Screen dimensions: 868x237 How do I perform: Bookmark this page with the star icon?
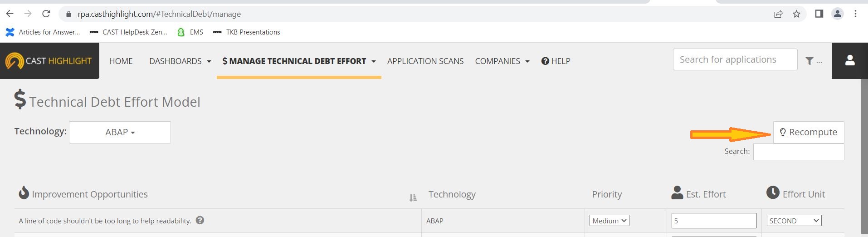[796, 14]
